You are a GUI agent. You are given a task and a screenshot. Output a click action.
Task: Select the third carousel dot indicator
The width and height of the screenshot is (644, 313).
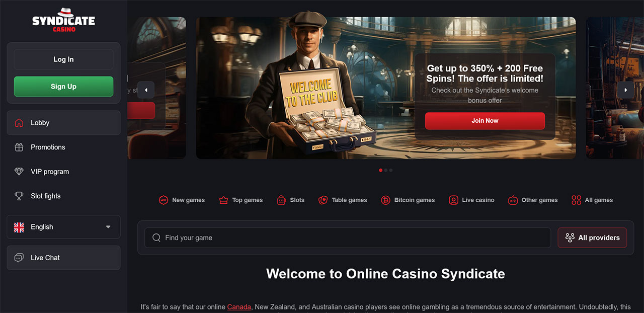pyautogui.click(x=391, y=170)
